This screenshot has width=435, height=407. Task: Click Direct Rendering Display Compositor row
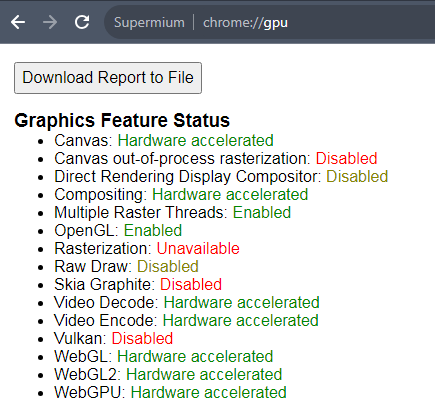point(221,176)
